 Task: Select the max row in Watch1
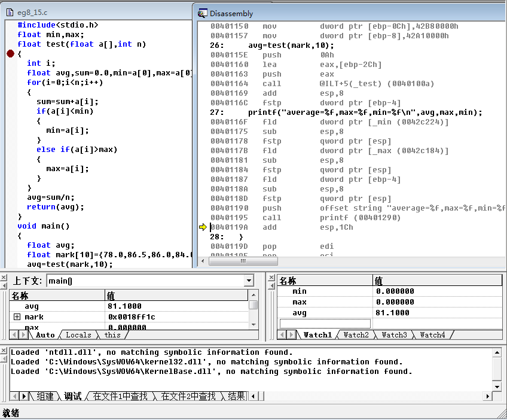(390, 302)
